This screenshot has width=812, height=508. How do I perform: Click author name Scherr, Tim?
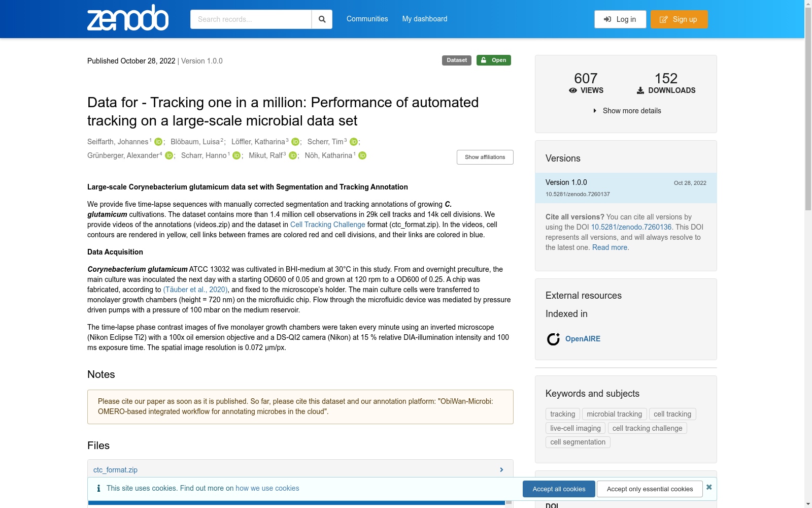tap(325, 142)
